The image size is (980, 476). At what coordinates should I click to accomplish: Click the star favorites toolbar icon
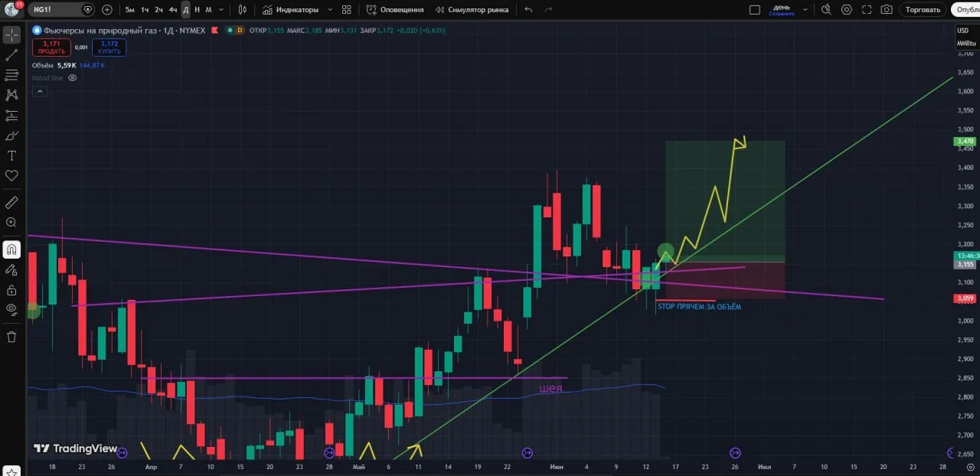point(11,471)
